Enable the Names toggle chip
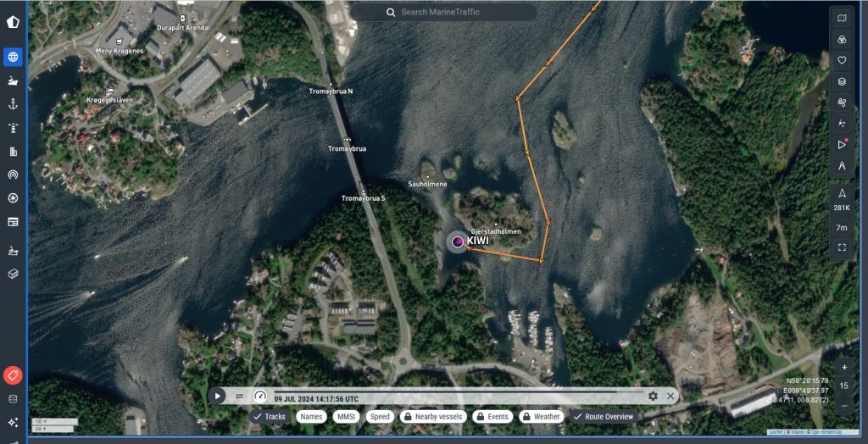Screen dimensions: 868x444 click(x=311, y=417)
